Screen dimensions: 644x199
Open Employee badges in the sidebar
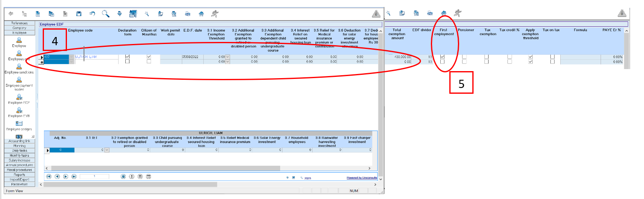pyautogui.click(x=19, y=123)
